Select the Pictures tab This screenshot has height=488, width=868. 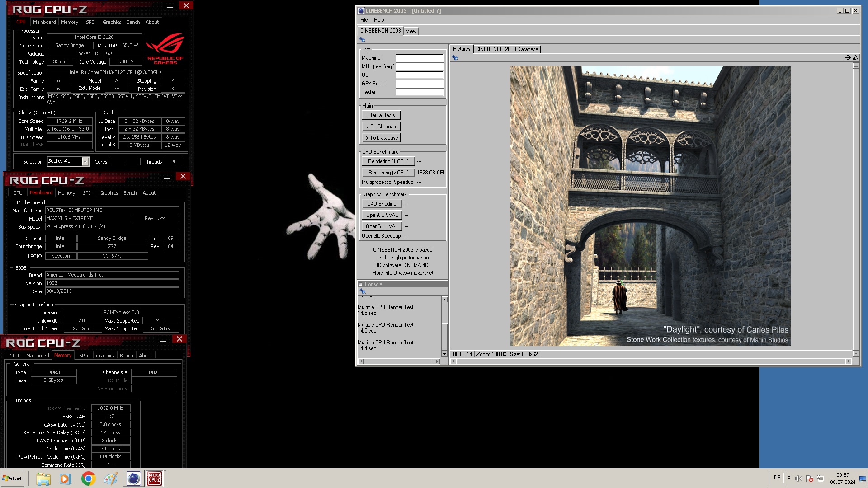(462, 49)
